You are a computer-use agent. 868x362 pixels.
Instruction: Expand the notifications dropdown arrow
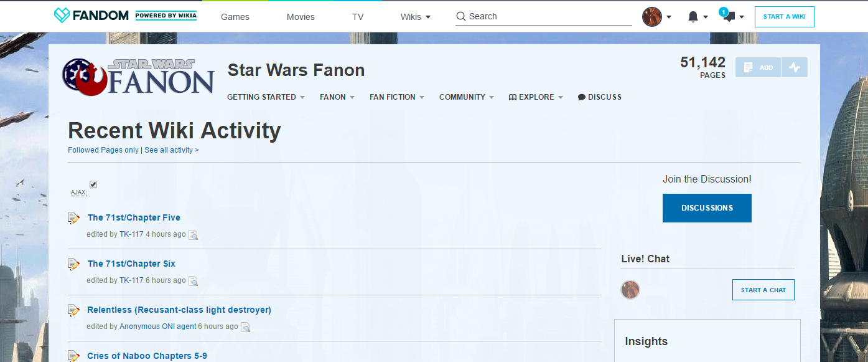[706, 17]
